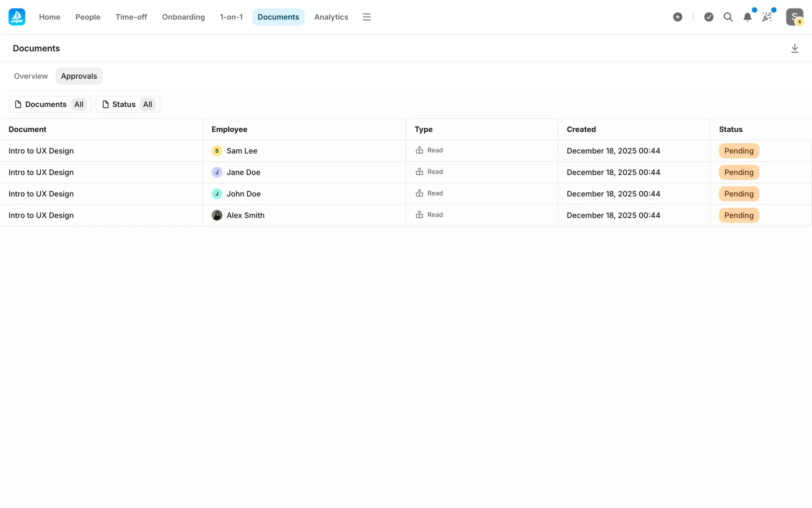Click Pending status for Sam Lee
The width and height of the screenshot is (812, 508).
(739, 151)
